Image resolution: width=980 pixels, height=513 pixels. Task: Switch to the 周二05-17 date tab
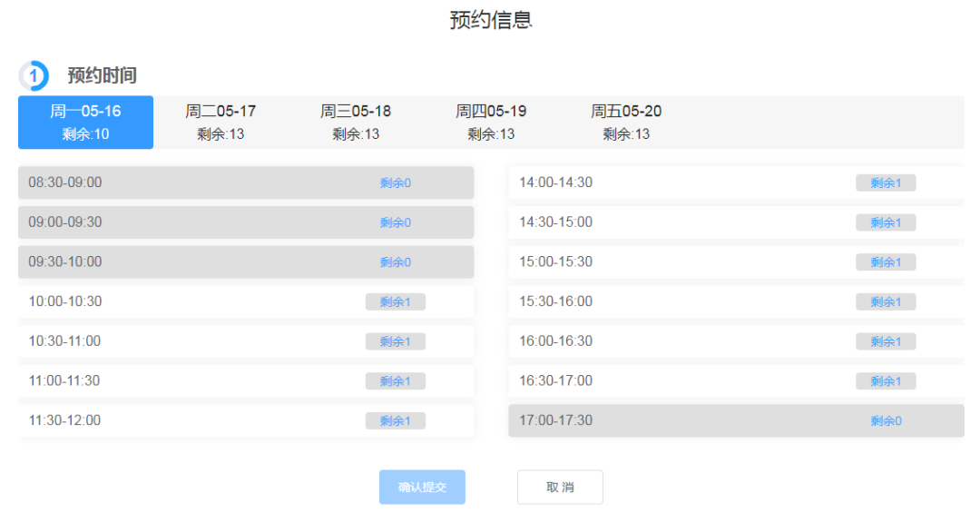(220, 122)
